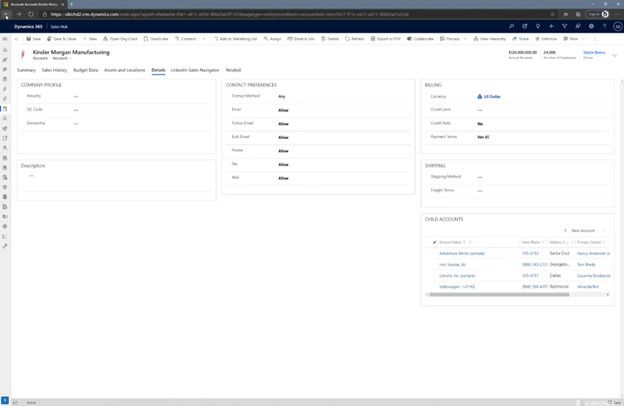
Task: Click the Refresh command
Action: (x=355, y=39)
